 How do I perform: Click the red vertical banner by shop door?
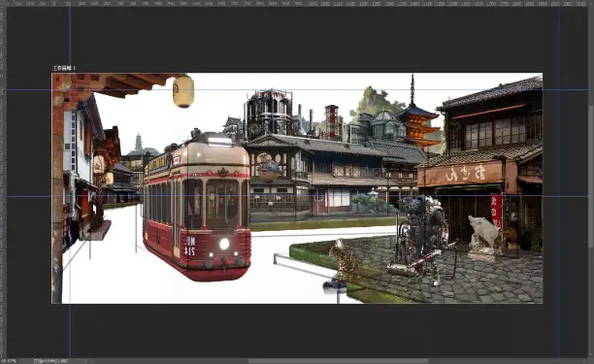(496, 212)
